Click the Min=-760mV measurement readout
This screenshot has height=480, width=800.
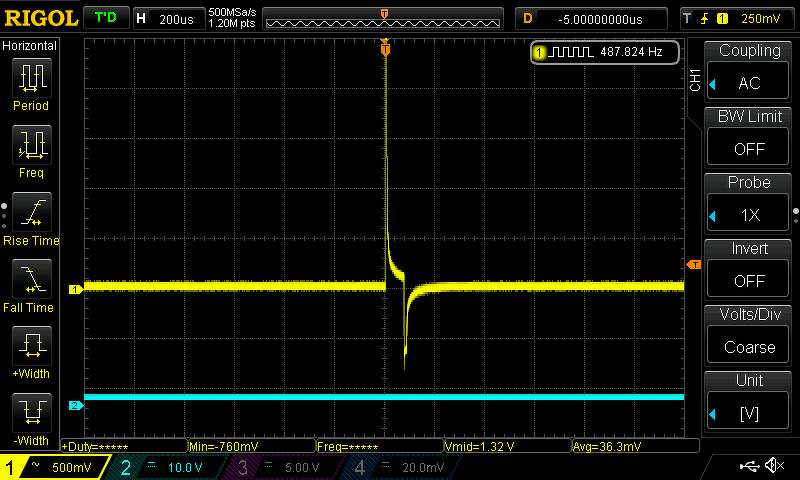252,446
